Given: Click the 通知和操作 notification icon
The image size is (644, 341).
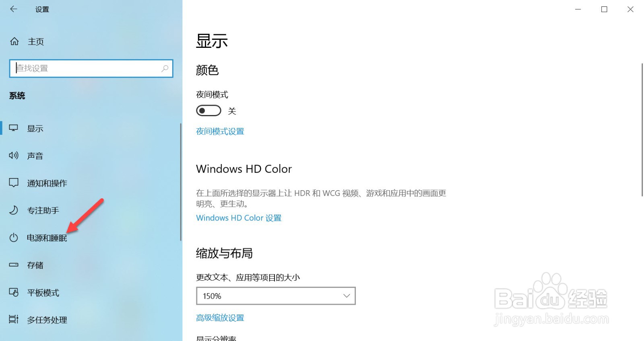Looking at the screenshot, I should click(x=14, y=183).
